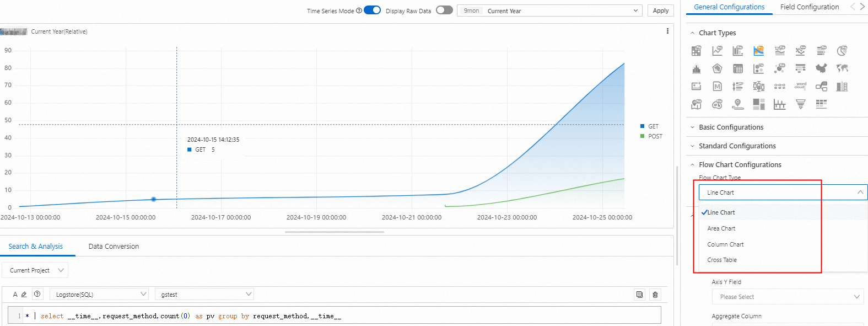Open the Current Project dropdown
This screenshot has height=326, width=868.
35,270
